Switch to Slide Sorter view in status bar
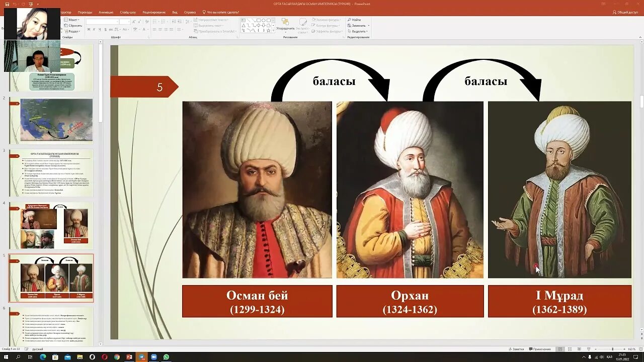This screenshot has width=644, height=362. click(570, 349)
